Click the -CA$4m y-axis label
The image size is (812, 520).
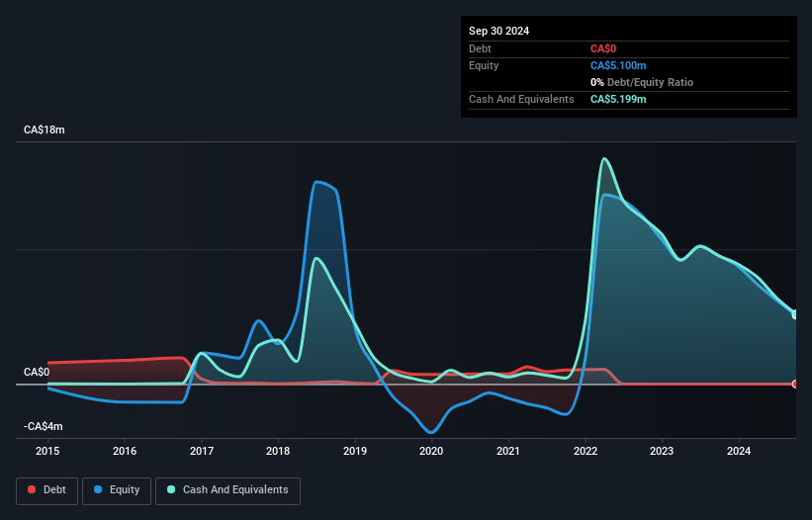(x=43, y=426)
